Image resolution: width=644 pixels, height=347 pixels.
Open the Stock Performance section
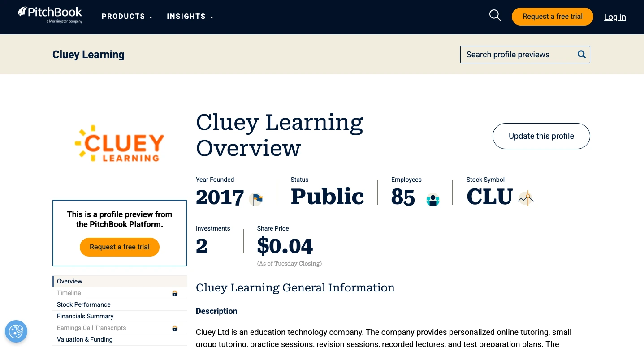click(x=83, y=304)
